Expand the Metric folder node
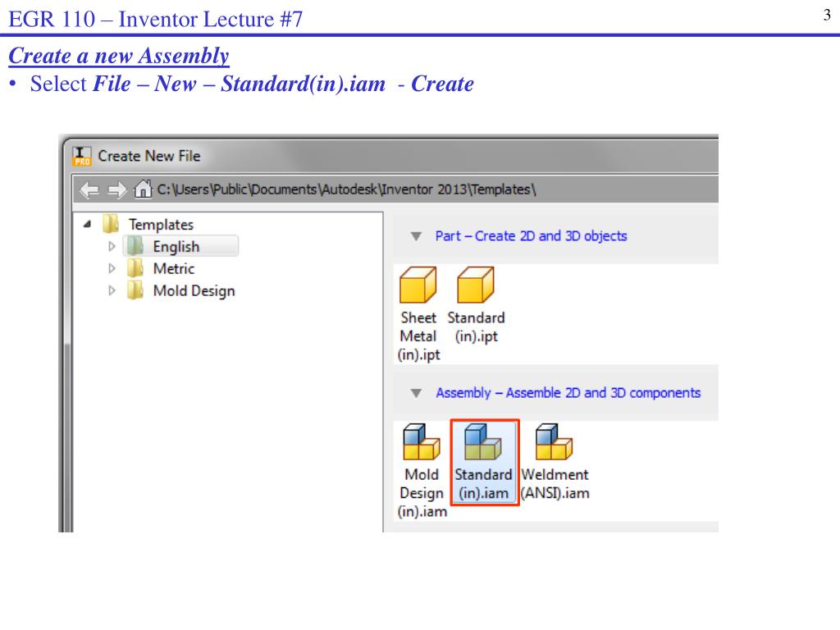The height and width of the screenshot is (630, 840). tap(112, 268)
